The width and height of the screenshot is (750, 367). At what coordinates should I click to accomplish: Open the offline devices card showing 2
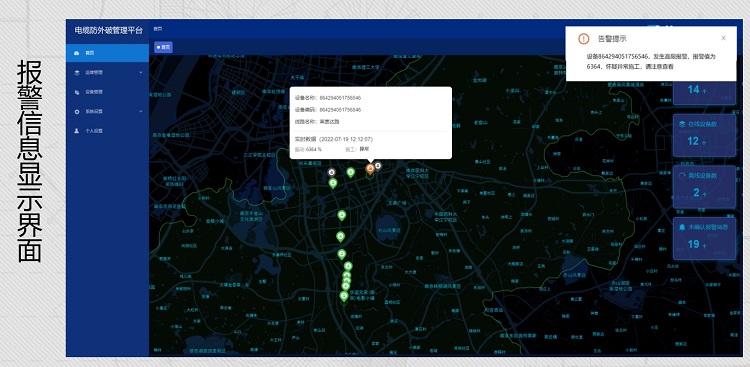click(x=704, y=187)
